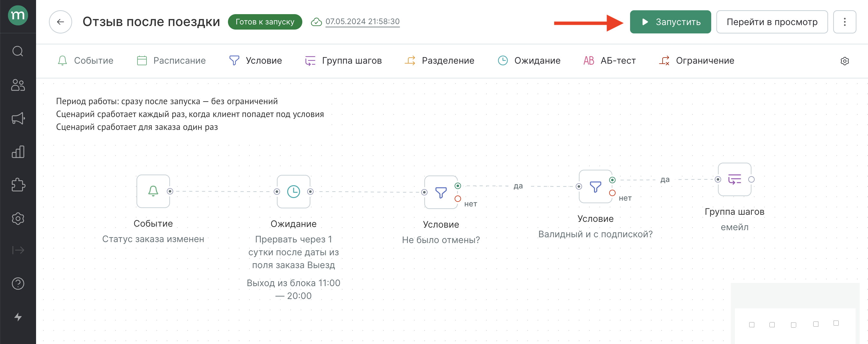
Task: Click the Mindbox logo icon
Action: point(18,15)
